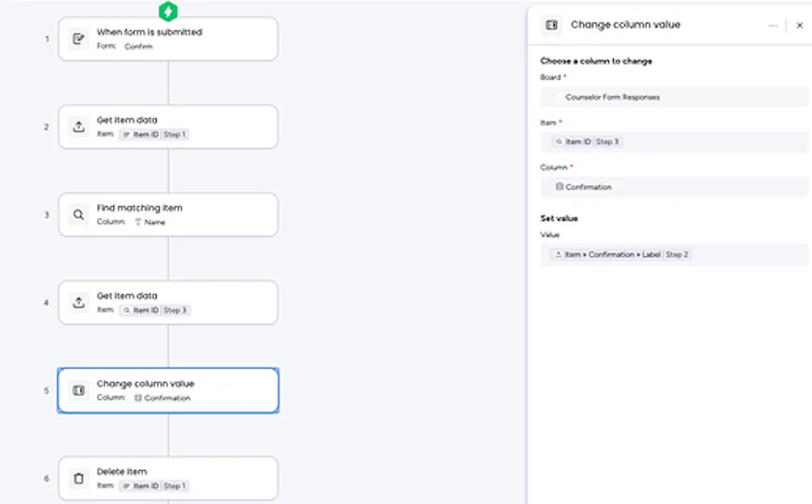This screenshot has width=812, height=504.
Task: Click the upload icon in step 4
Action: (79, 303)
